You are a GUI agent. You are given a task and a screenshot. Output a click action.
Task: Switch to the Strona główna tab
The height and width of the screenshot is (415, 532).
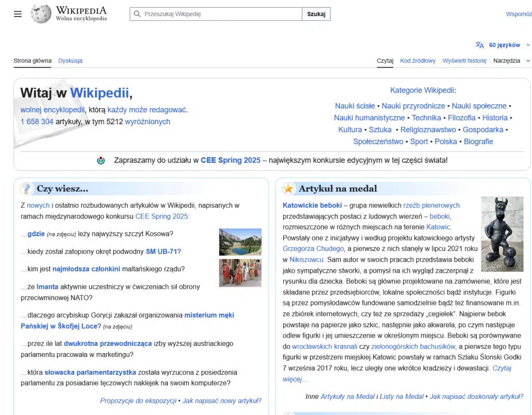coord(33,60)
